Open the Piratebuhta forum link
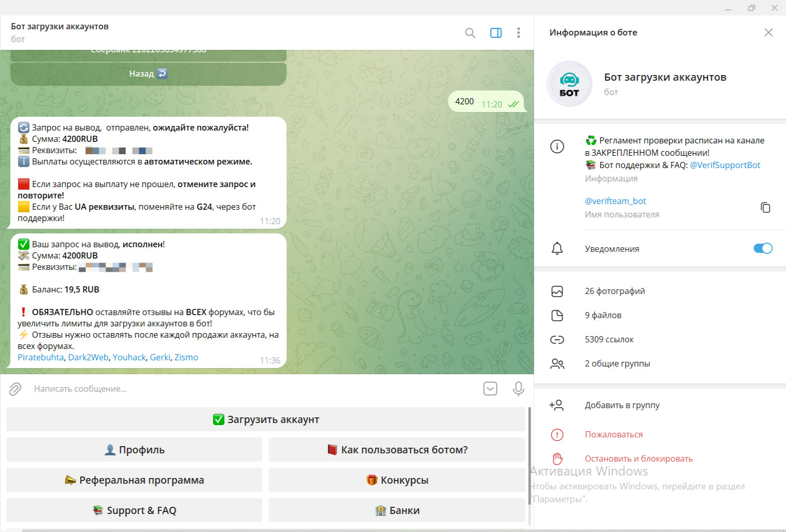This screenshot has height=532, width=786. tap(41, 358)
